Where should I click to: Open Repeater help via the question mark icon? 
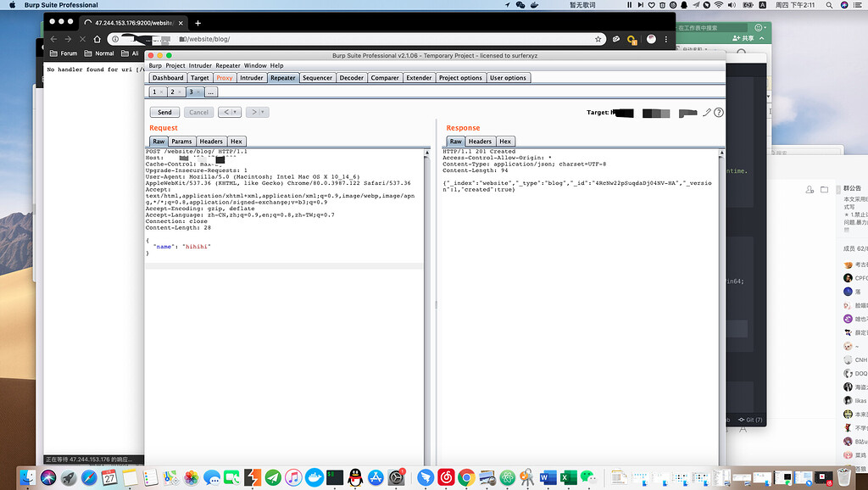[x=719, y=112]
